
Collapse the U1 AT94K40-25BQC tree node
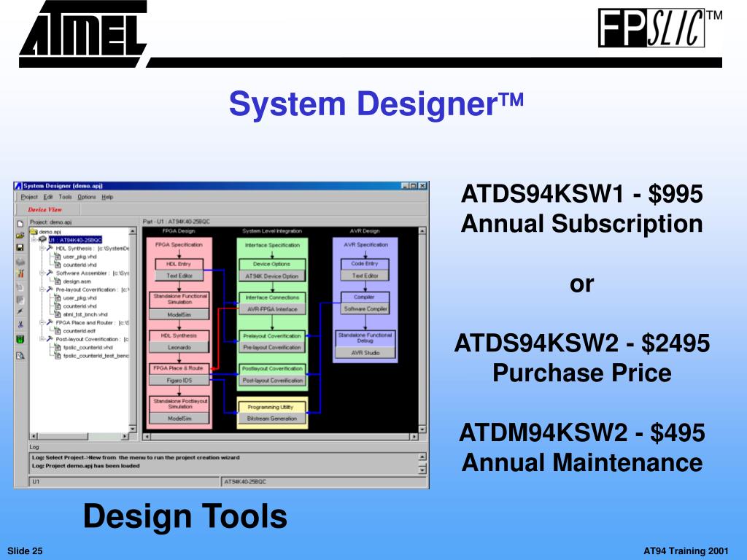click(x=34, y=239)
